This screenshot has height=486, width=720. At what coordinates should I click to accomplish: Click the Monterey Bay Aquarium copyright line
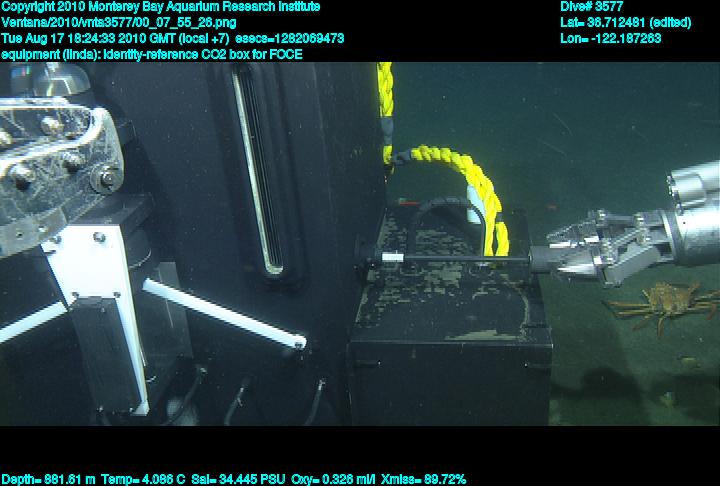click(161, 7)
